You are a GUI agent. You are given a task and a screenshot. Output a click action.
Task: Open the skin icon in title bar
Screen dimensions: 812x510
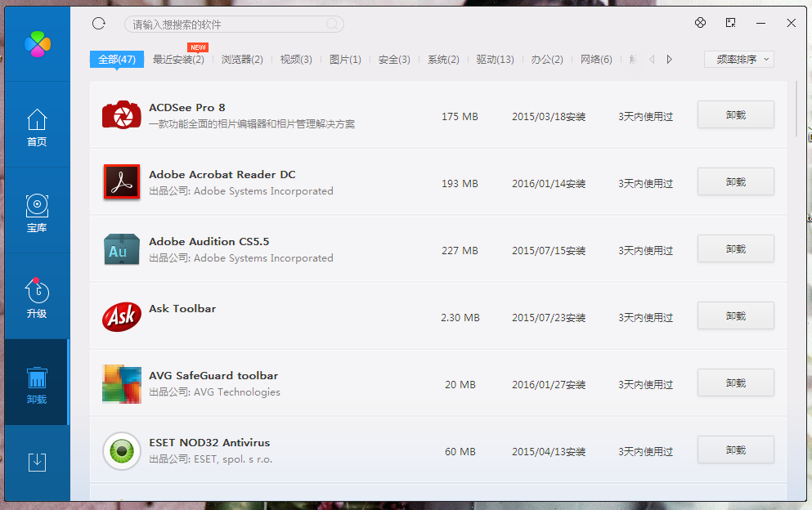[700, 23]
